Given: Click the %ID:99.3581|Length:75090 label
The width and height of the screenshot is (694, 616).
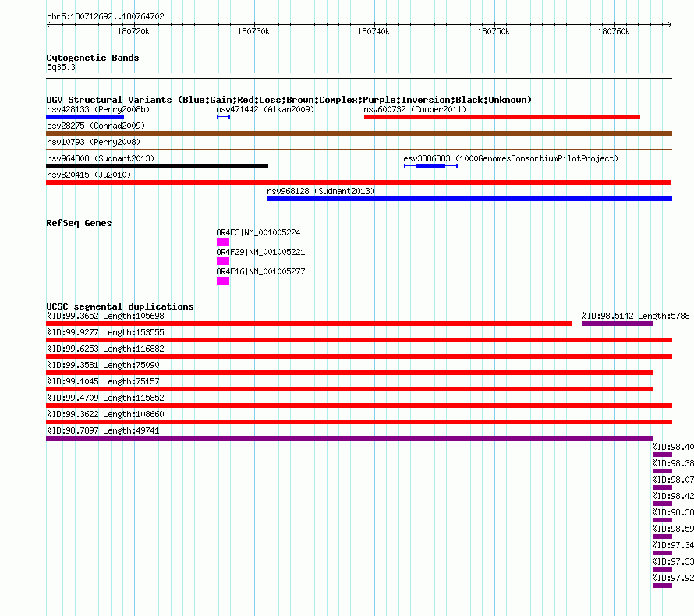Looking at the screenshot, I should pyautogui.click(x=103, y=365).
